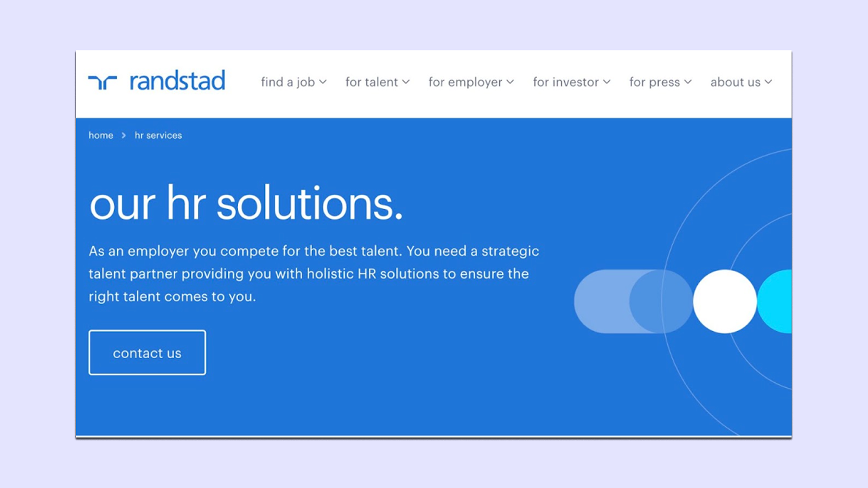The image size is (868, 488).
Task: Expand the chevron beside 'for investor'
Action: pos(607,82)
